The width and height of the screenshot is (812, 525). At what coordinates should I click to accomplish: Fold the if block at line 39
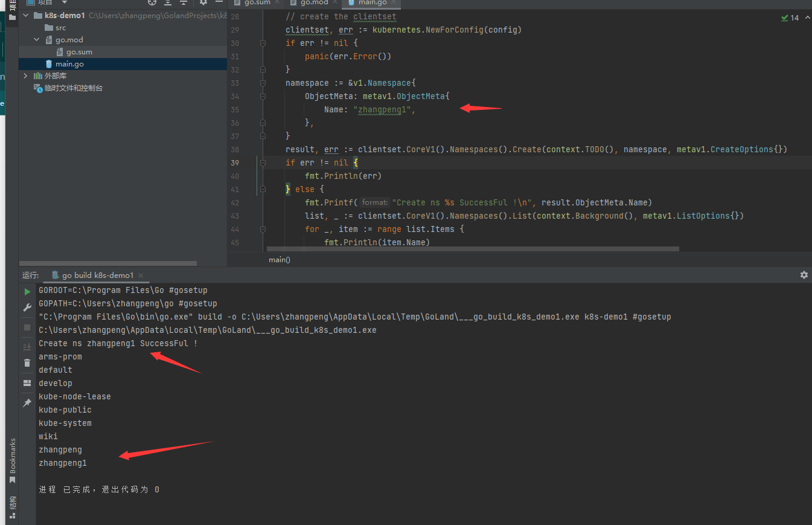coord(263,163)
